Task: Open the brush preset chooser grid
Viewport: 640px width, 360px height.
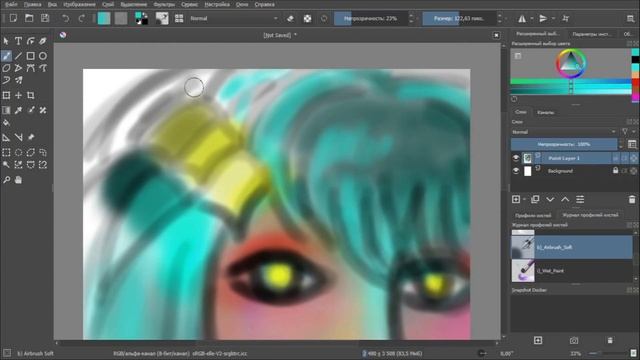Action: point(179,18)
